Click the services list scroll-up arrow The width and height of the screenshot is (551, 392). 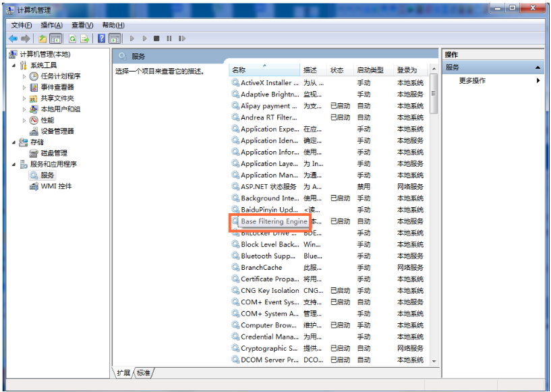click(x=434, y=69)
